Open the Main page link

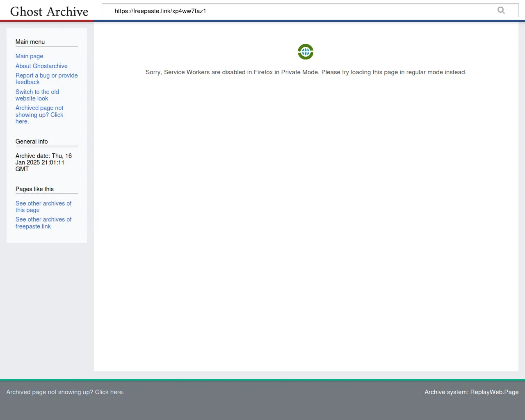(x=29, y=56)
